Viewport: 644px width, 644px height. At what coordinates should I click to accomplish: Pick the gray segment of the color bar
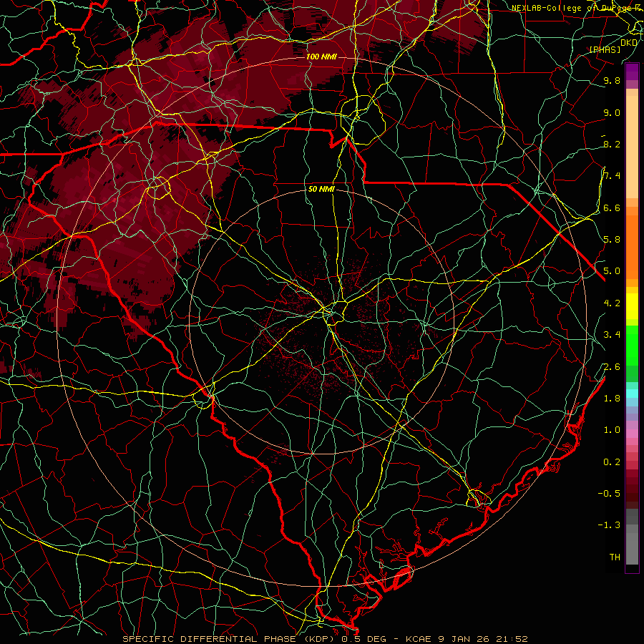(632, 536)
